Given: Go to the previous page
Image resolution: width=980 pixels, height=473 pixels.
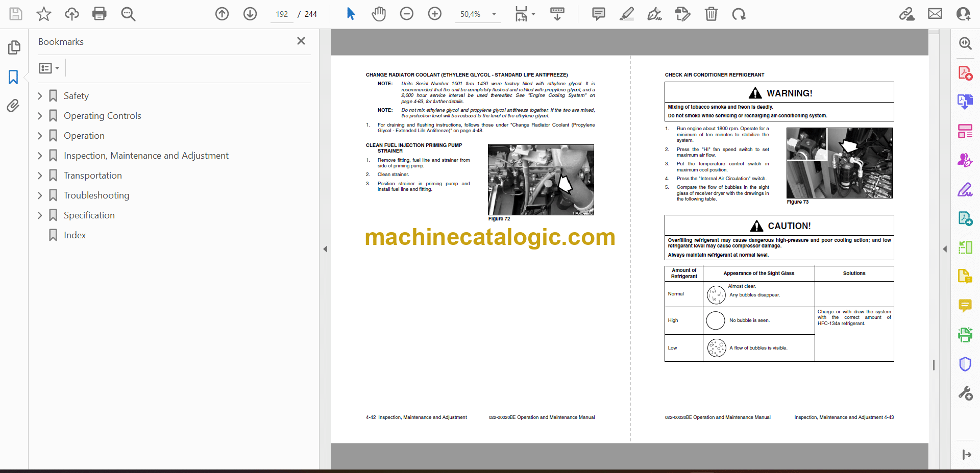Looking at the screenshot, I should (222, 14).
